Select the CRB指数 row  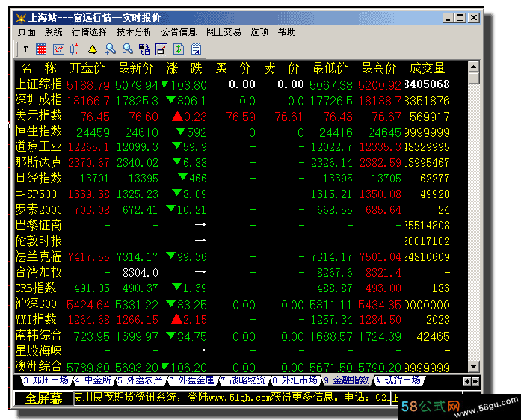tap(233, 288)
